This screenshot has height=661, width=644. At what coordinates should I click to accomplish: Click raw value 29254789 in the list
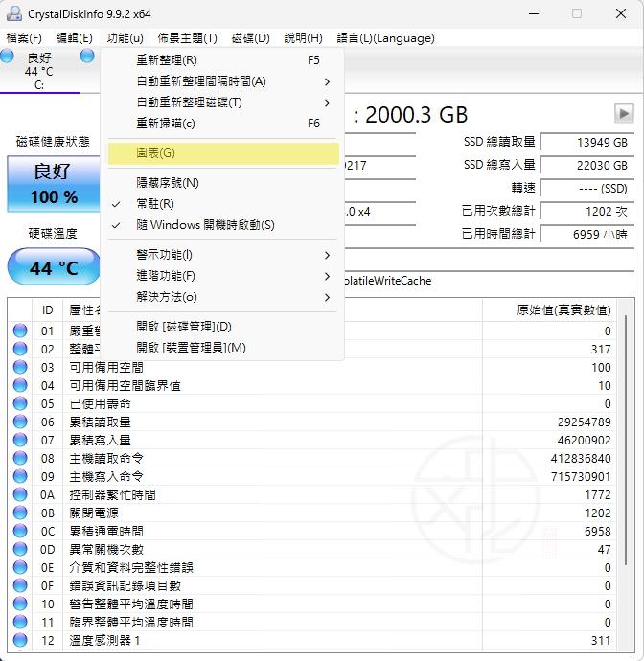coord(585,422)
